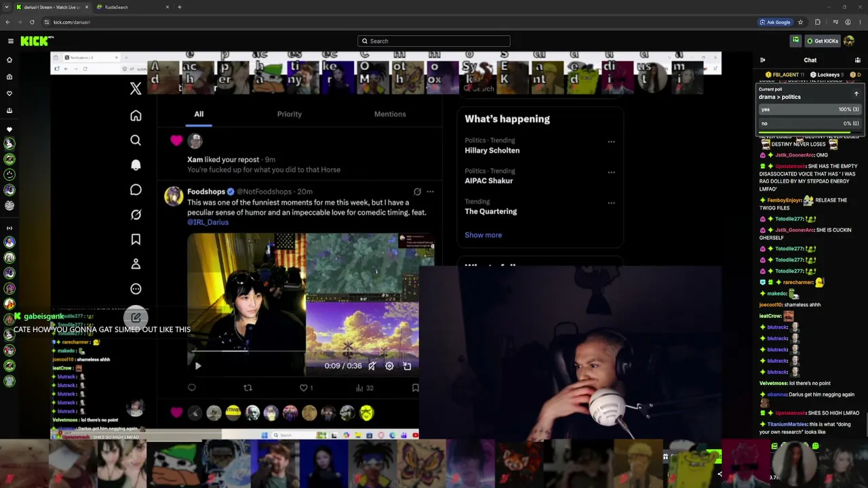Screen dimensions: 868x488
Task: Reply to the Foodshops post
Action: (x=192, y=388)
